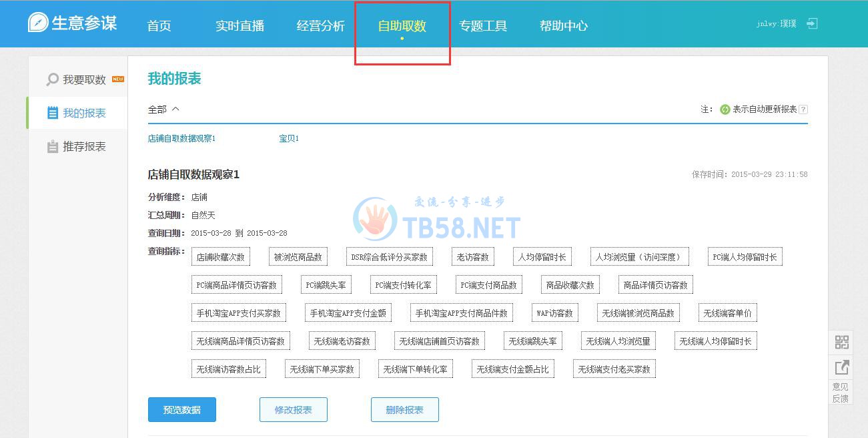Open the 店铺自取数据观察1 report link
Screen dimensions: 868x438
pyautogui.click(x=181, y=139)
